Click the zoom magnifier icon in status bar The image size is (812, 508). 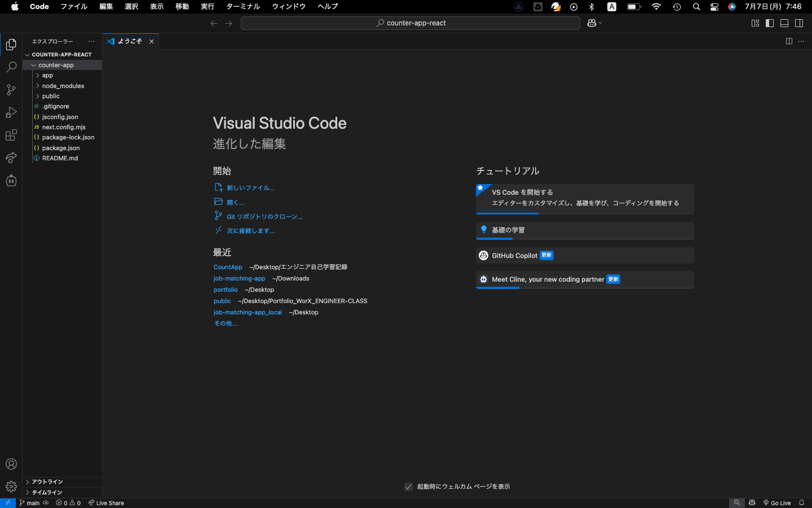(x=736, y=503)
